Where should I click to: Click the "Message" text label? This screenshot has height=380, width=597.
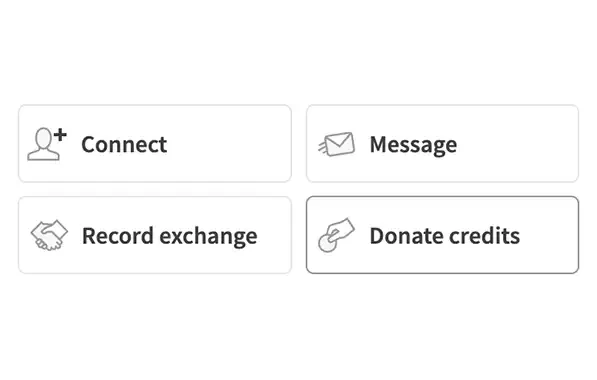pos(413,145)
